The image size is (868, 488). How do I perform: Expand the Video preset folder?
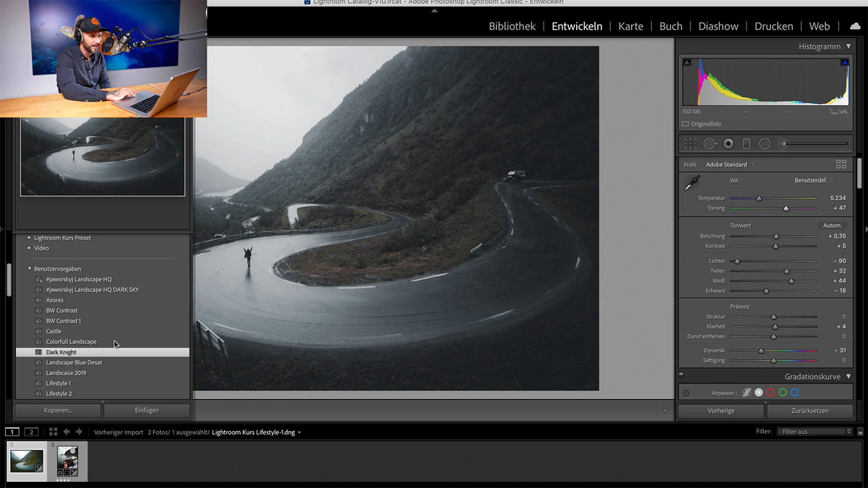(x=29, y=248)
